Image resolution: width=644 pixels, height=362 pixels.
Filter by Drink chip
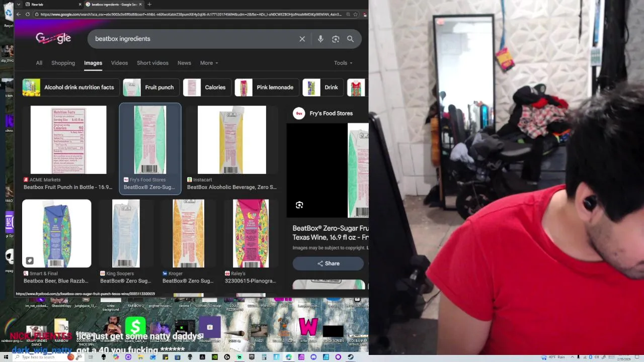pyautogui.click(x=323, y=87)
